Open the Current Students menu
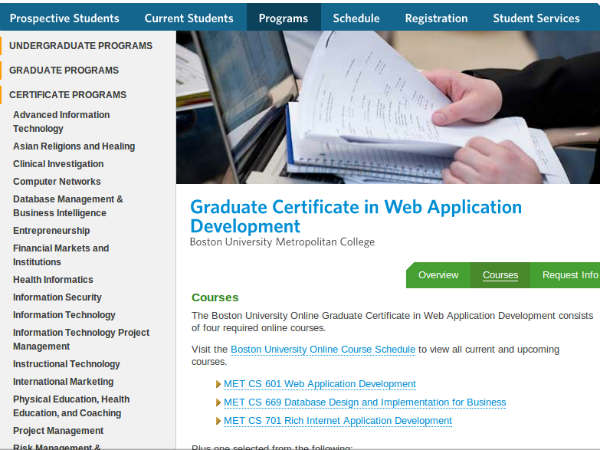Viewport: 600px width, 450px height. [x=189, y=18]
